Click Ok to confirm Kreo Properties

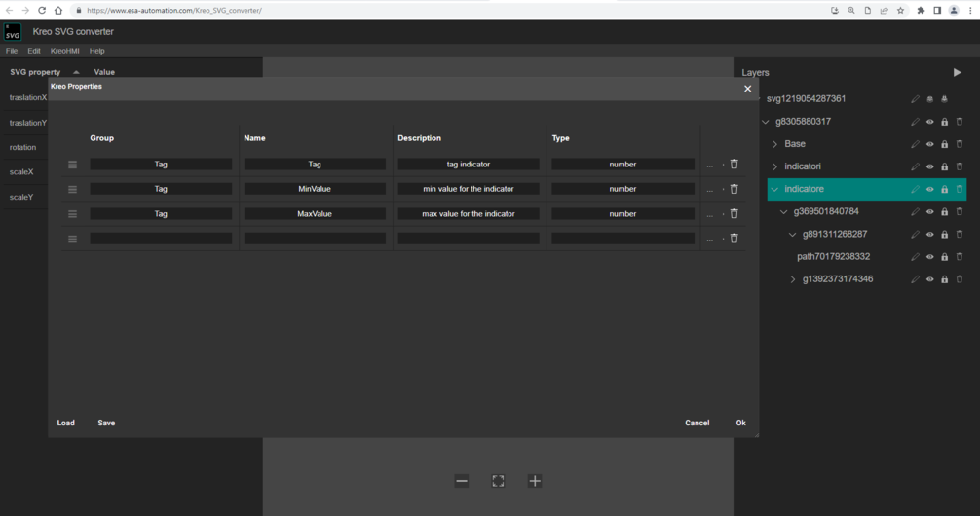(740, 423)
